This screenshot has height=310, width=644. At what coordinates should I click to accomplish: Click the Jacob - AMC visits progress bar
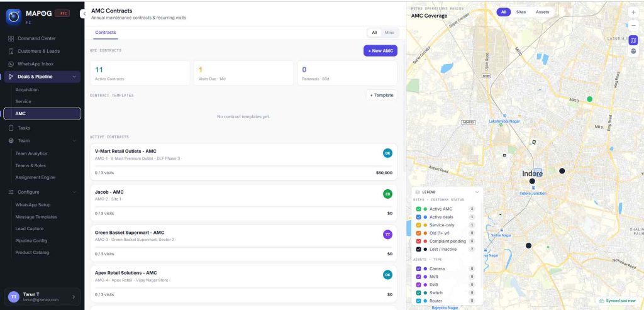point(243,206)
